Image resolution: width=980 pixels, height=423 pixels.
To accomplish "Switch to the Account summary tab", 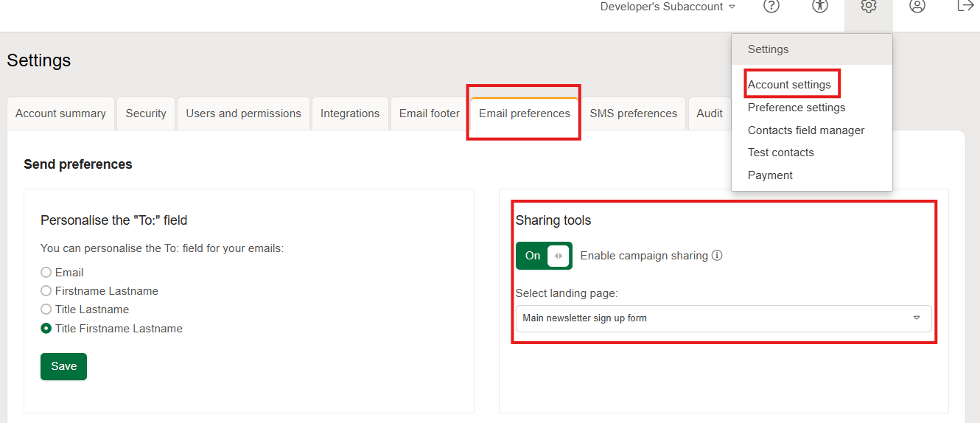I will tap(60, 113).
